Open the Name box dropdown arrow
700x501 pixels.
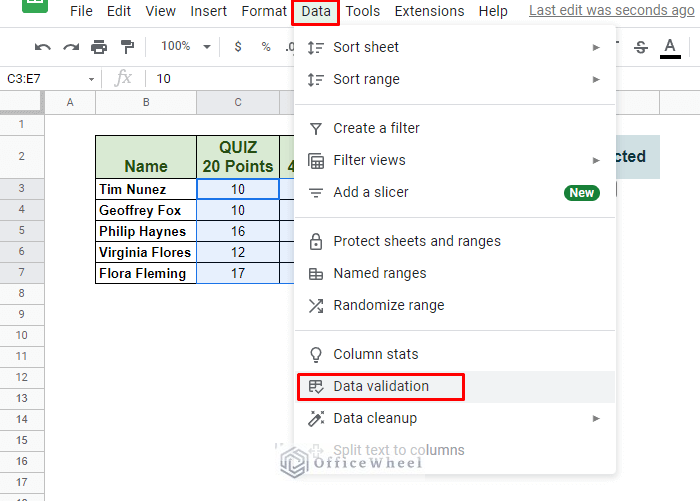tap(91, 79)
